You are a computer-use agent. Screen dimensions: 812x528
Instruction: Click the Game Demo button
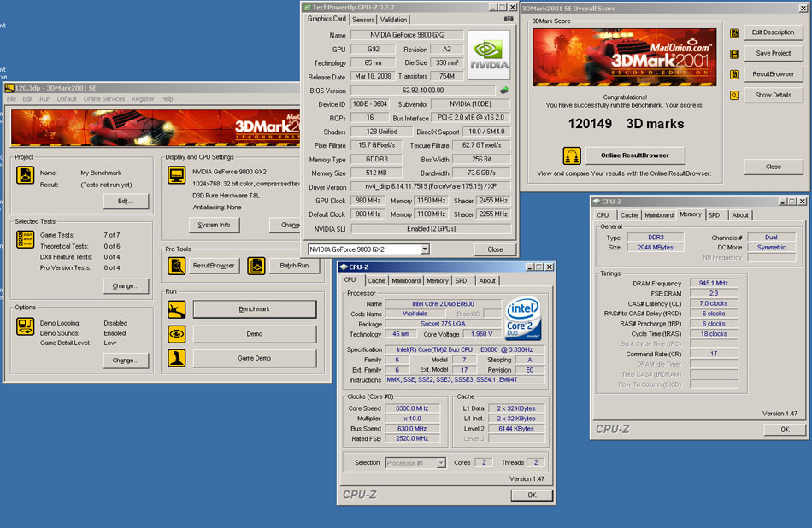pyautogui.click(x=254, y=358)
